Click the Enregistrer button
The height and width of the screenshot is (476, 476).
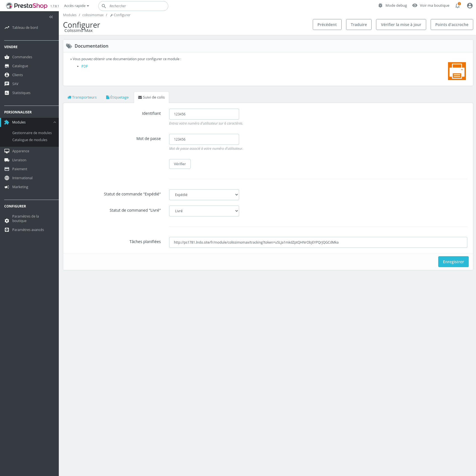click(x=453, y=262)
